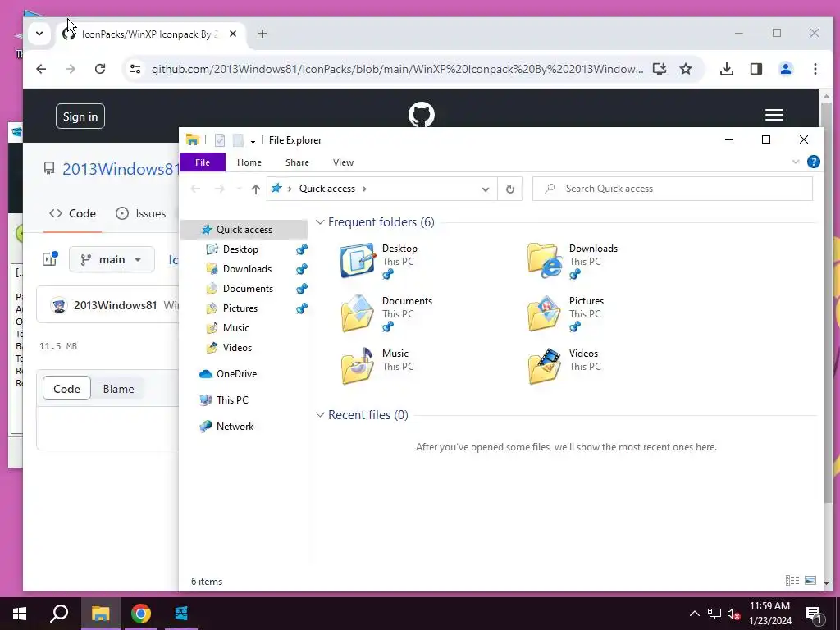Select the Code view button on GitHub

pyautogui.click(x=66, y=389)
